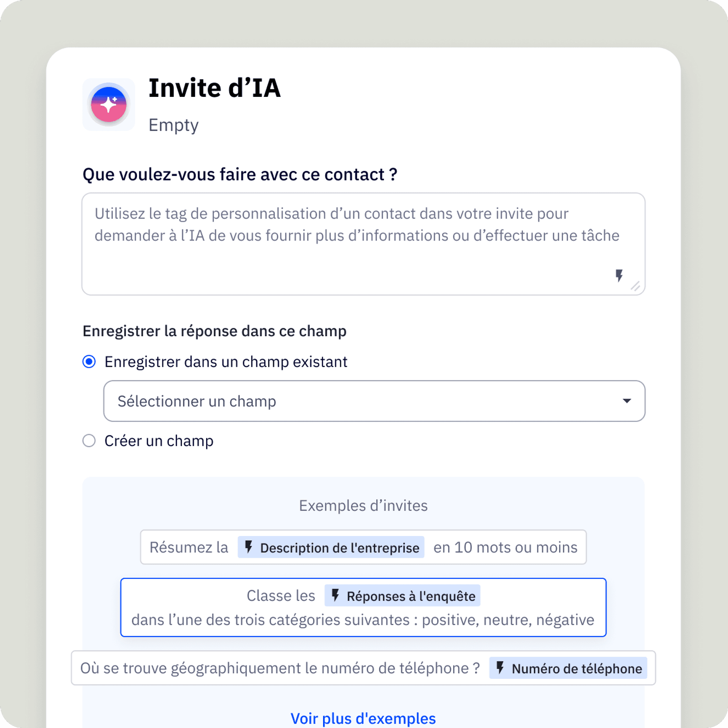Click the personalization lightning icon in textarea
The width and height of the screenshot is (728, 728).
click(x=619, y=275)
